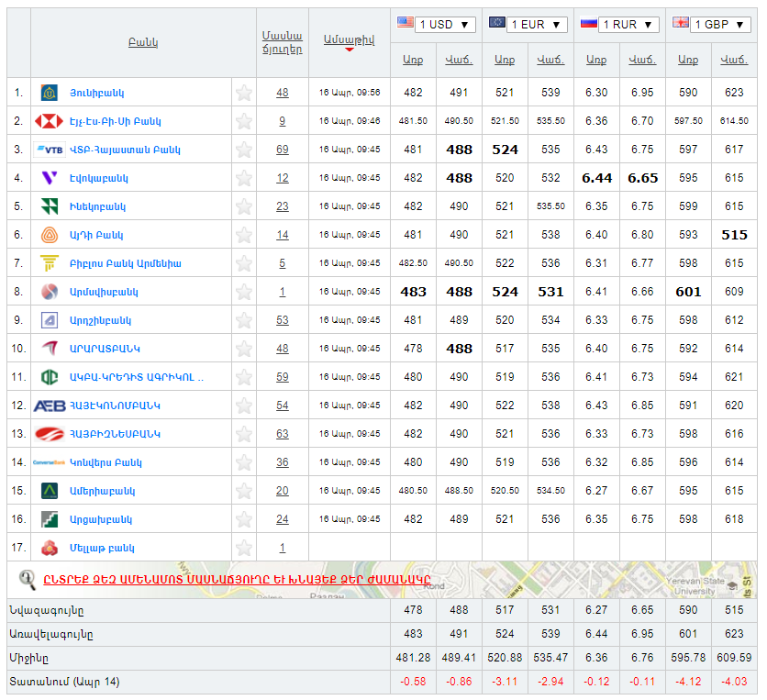Sort by USD buy rate column header
The height and width of the screenshot is (700, 767).
pos(413,60)
